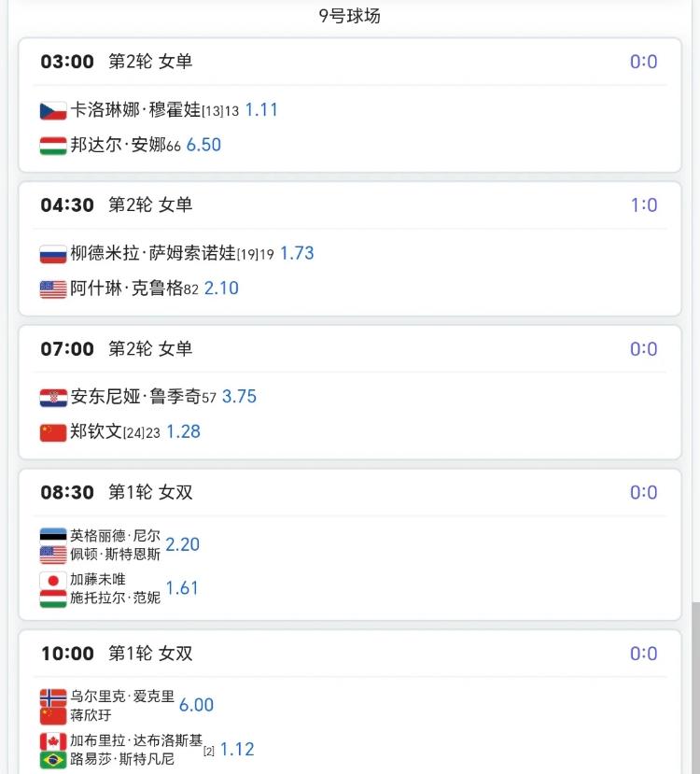Select odds 1.61 for 加藤未唯 pair
The image size is (700, 774).
tap(182, 588)
